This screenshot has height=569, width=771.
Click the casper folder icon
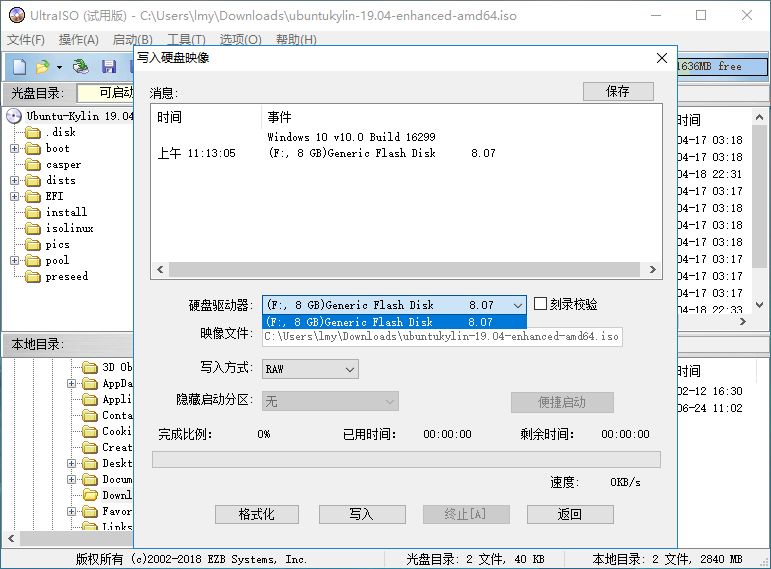click(x=33, y=164)
